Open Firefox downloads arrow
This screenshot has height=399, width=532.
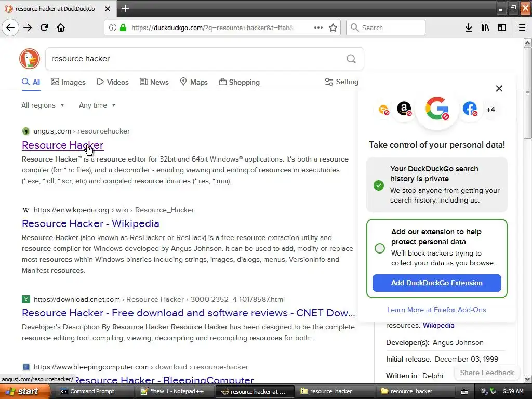pos(469,28)
